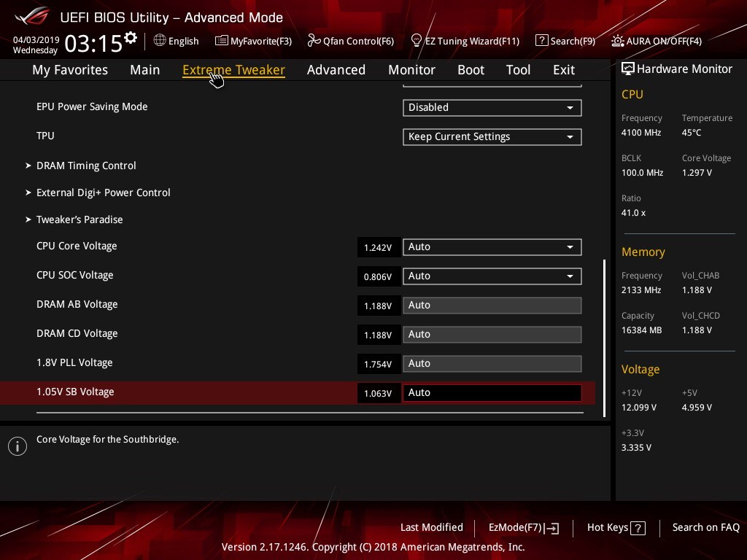Launch EZ Tuning Wizard(F11) bulb icon
This screenshot has width=747, height=560.
point(416,41)
